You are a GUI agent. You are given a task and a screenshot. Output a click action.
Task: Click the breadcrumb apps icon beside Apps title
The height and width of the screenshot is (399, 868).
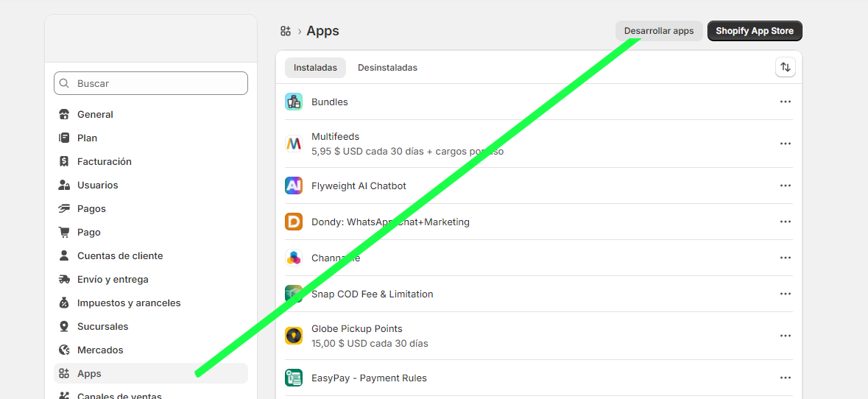286,31
